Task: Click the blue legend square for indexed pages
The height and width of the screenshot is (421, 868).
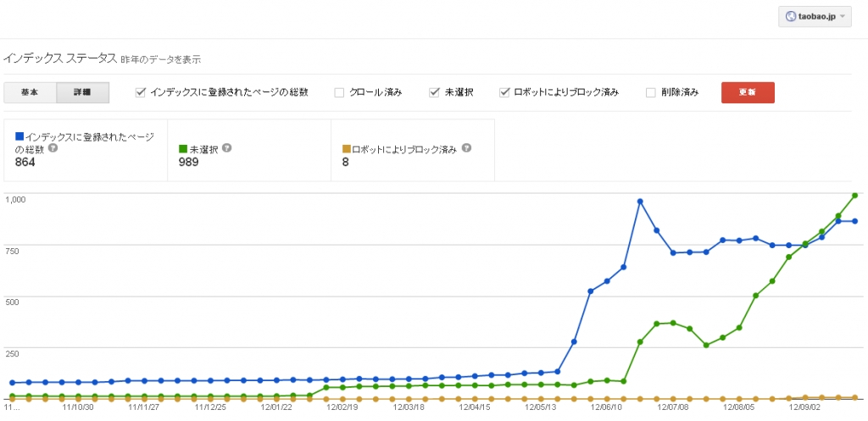Action: (19, 136)
